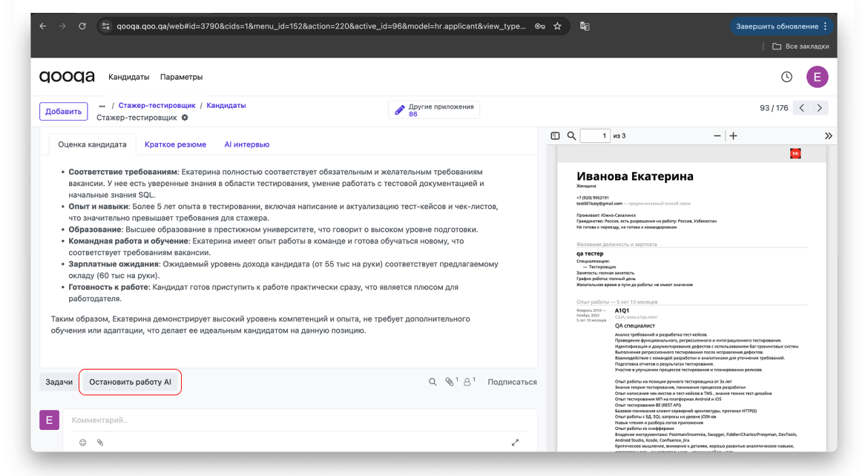Open site info icon in address bar

point(105,26)
